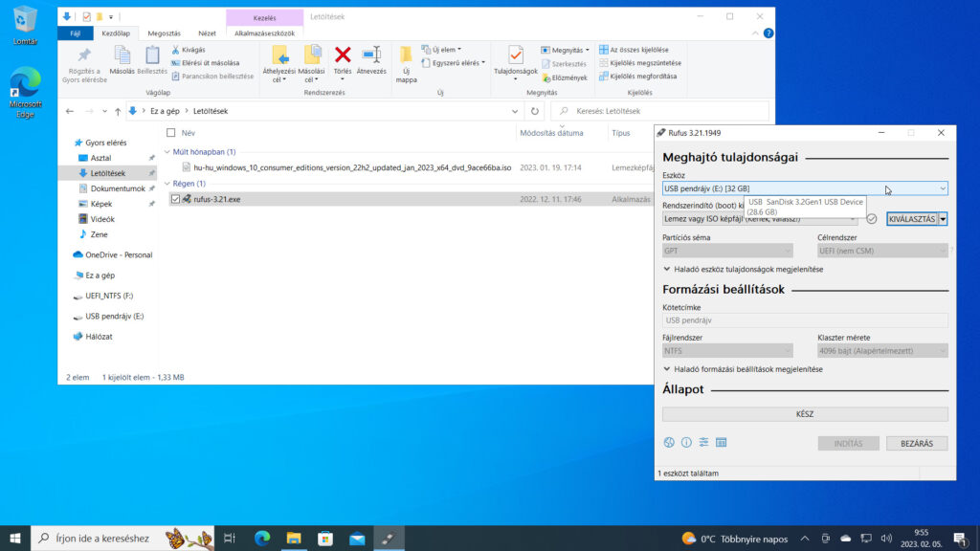980x551 pixels.
Task: Select the Kezdőlap ribbon tab
Action: tap(116, 33)
